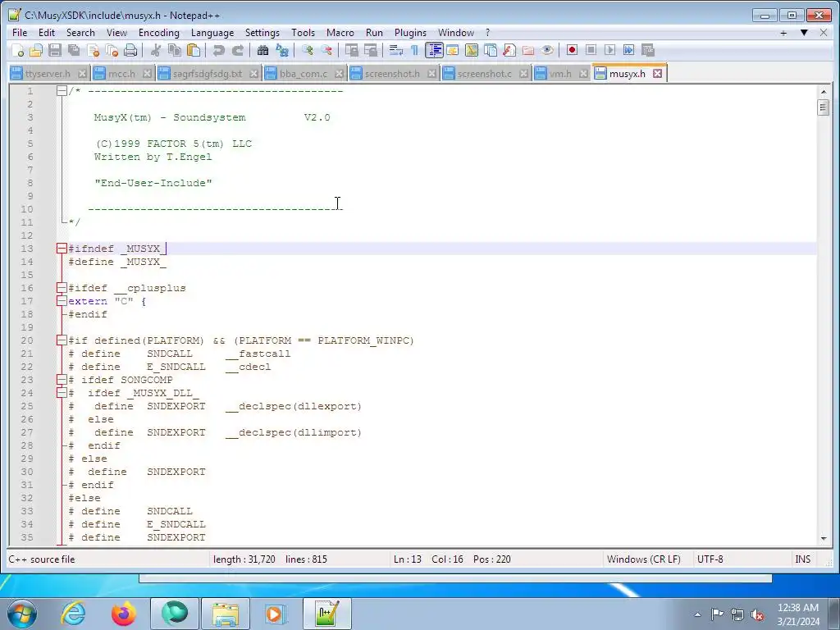Toggle synchronized vertical scrolling icon
The height and width of the screenshot is (630, 840).
coord(351,50)
